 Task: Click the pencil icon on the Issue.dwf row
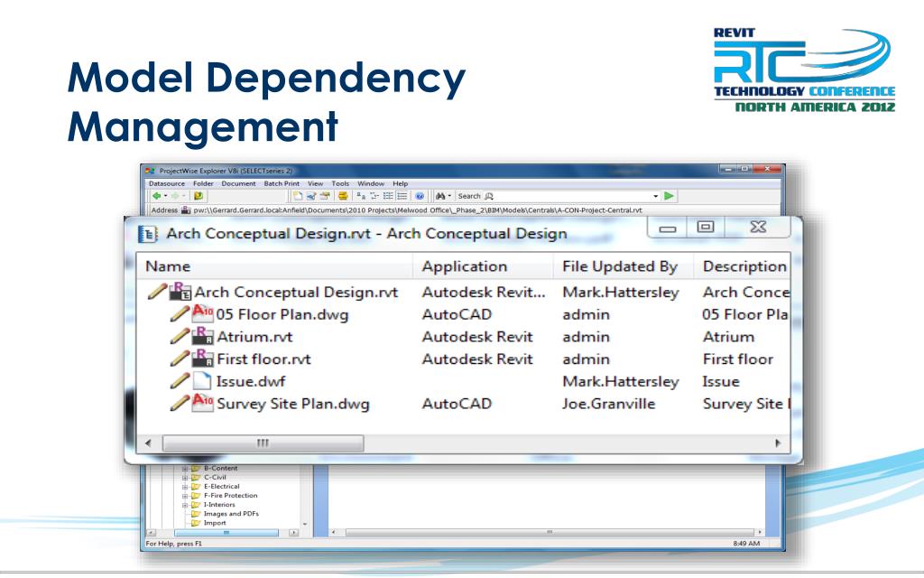click(x=180, y=380)
